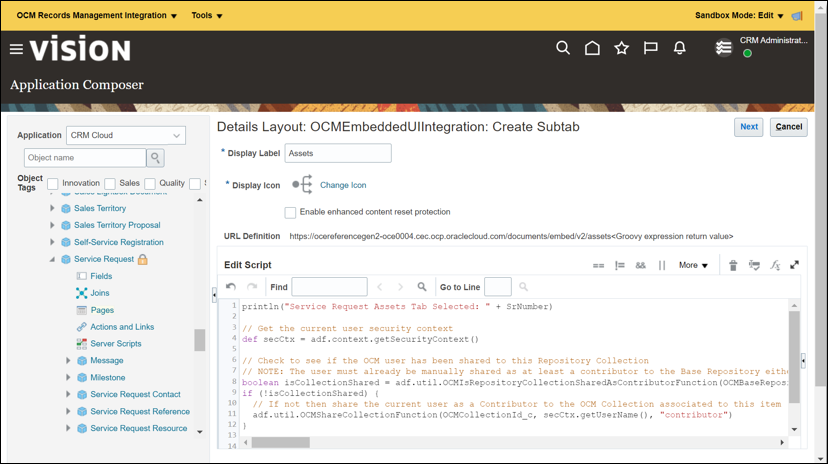Expand Service Request Resource node

pyautogui.click(x=68, y=428)
